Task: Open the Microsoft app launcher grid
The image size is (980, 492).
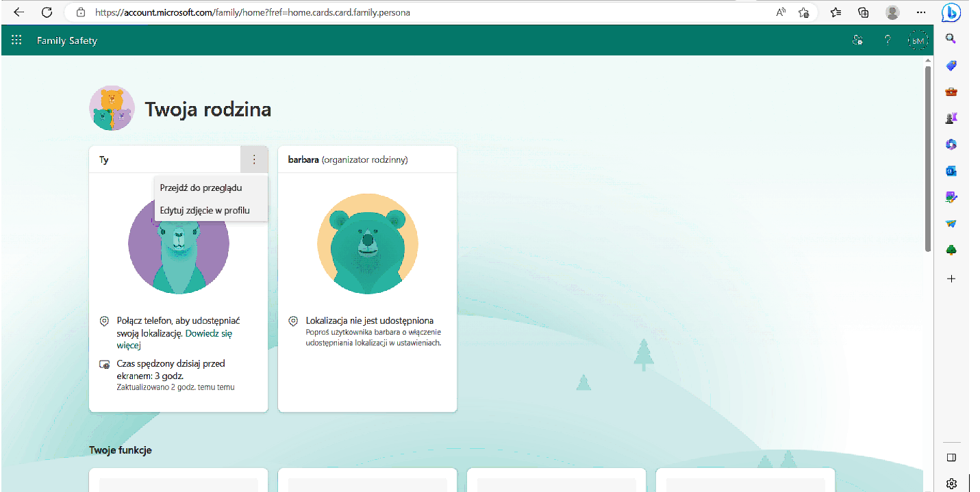Action: [16, 40]
